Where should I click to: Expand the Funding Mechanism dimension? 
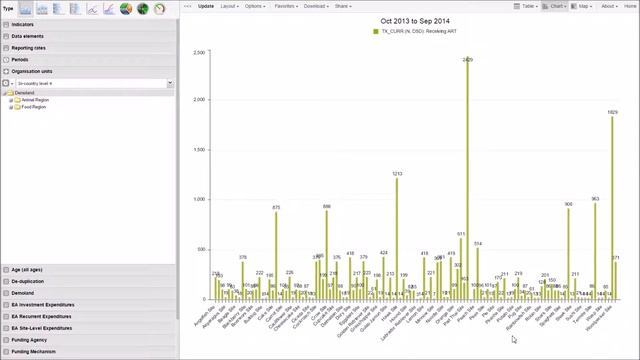pyautogui.click(x=89, y=351)
